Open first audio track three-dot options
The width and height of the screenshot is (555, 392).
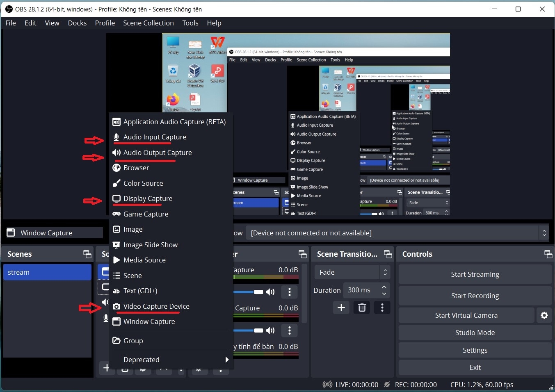(290, 292)
